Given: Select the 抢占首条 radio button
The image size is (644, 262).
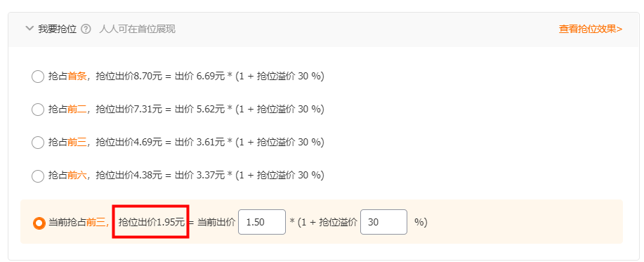Looking at the screenshot, I should (38, 77).
